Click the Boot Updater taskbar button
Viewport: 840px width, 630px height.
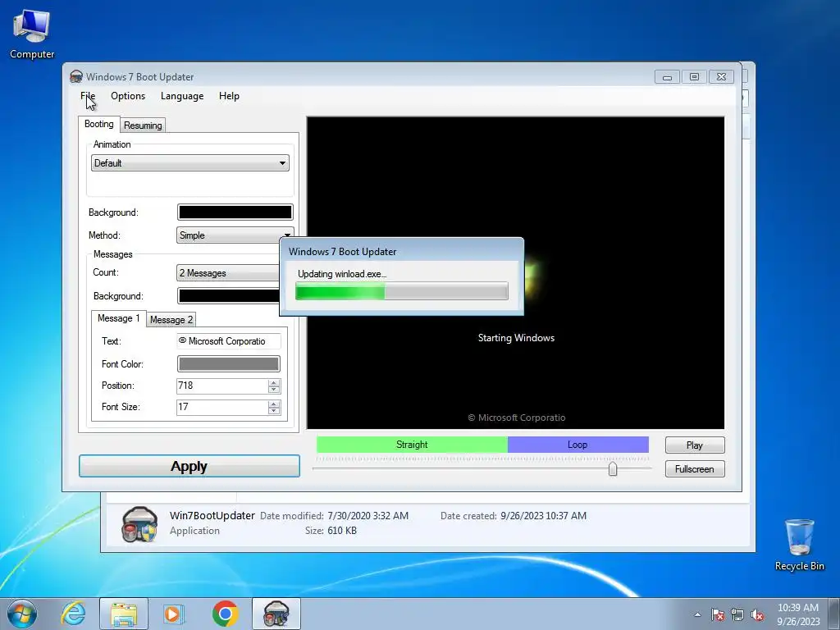tap(276, 614)
